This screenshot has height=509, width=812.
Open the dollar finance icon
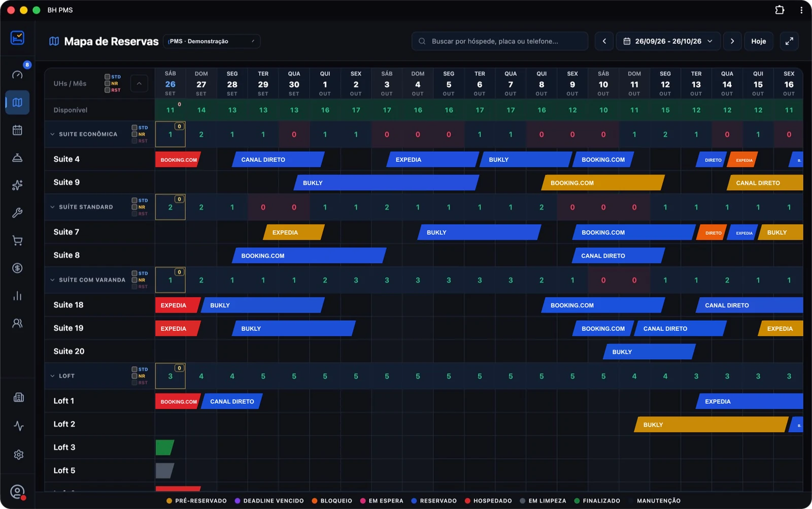tap(17, 268)
